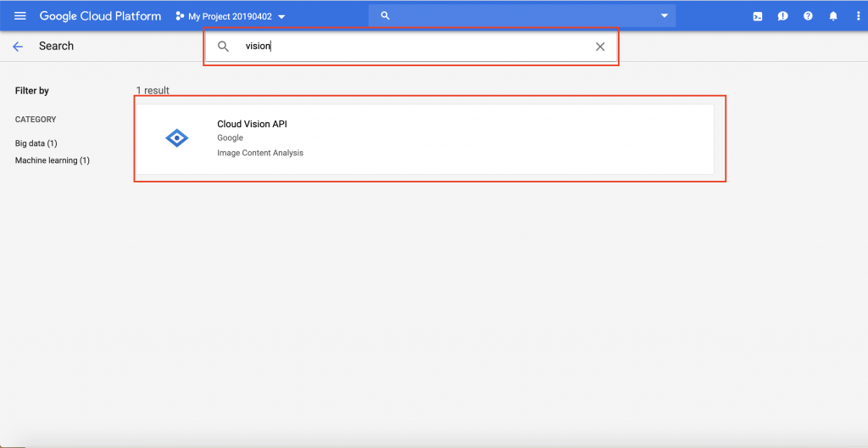Click the Search page heading
Image resolution: width=868 pixels, height=448 pixels.
click(57, 46)
